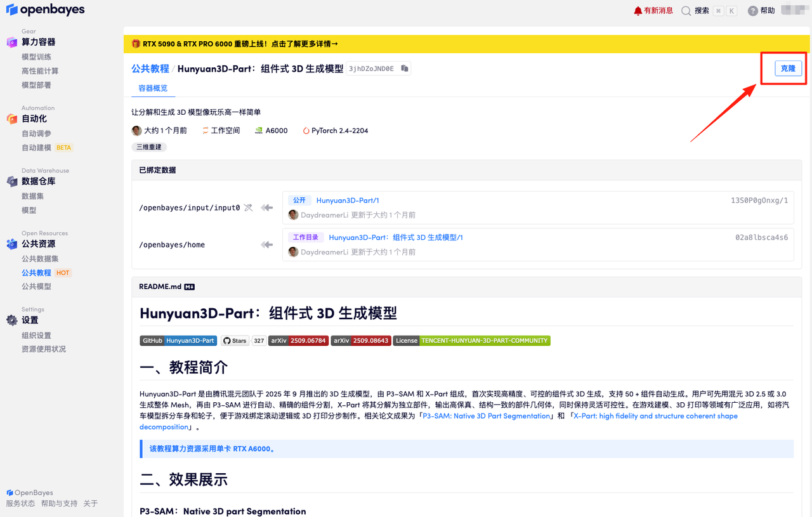
Task: Click the 数据仓库 sidebar icon
Action: (x=12, y=181)
